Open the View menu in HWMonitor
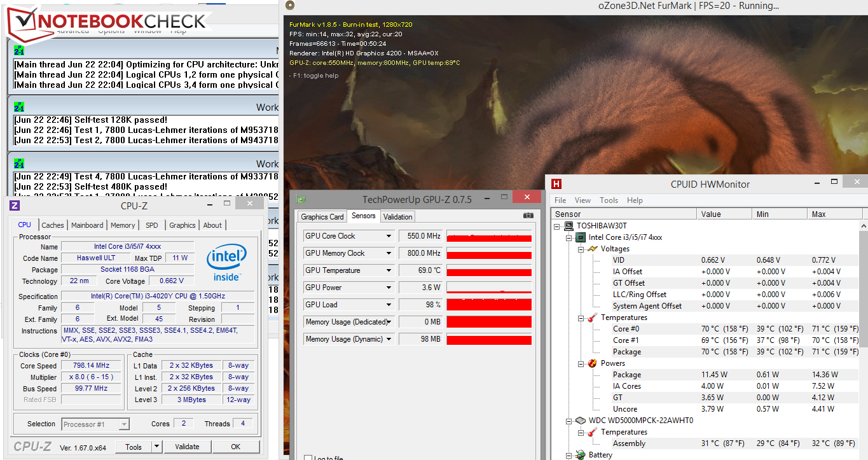Screen dimensions: 868x460 (x=582, y=200)
